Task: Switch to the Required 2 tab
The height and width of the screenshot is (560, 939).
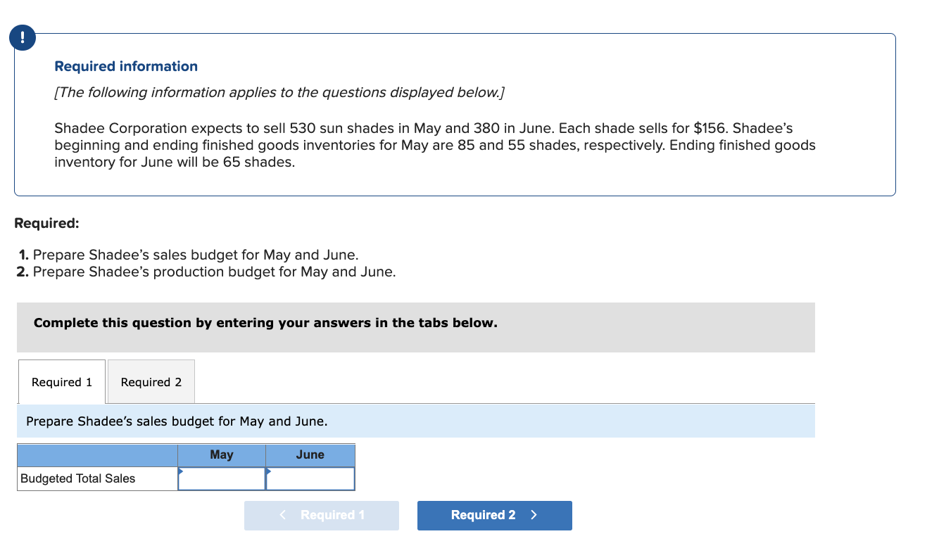Action: 151,381
